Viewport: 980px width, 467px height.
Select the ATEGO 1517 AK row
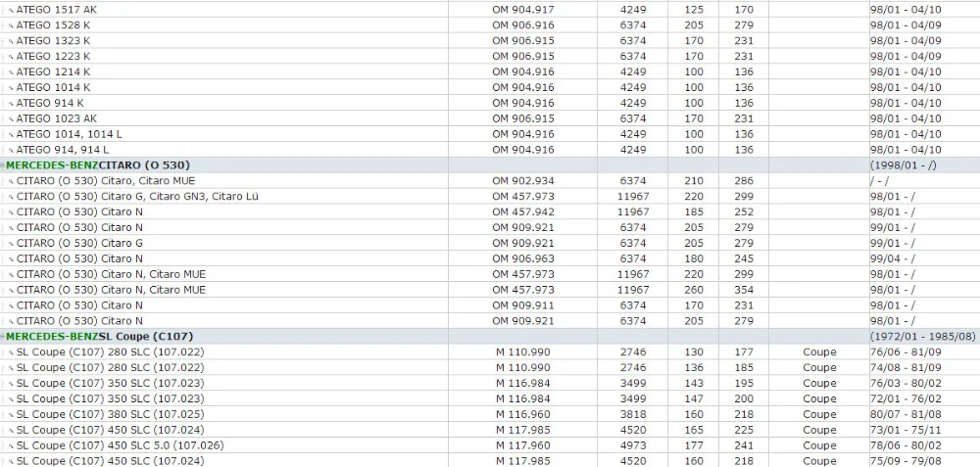(490, 10)
